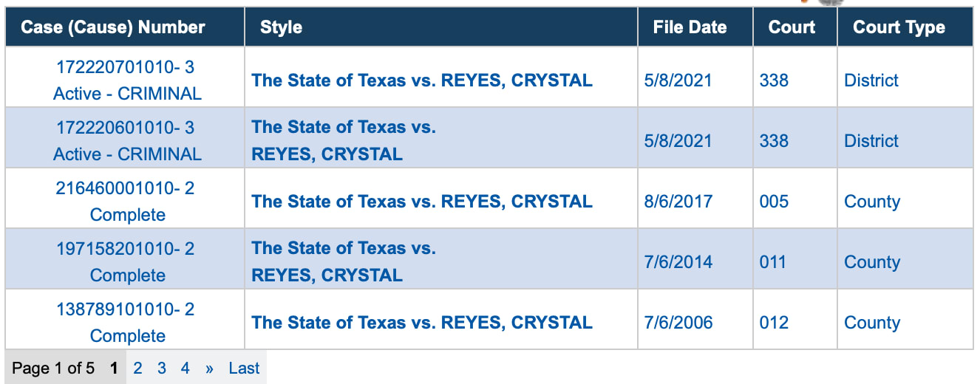The image size is (980, 384).
Task: Click current page number 1
Action: 114,368
